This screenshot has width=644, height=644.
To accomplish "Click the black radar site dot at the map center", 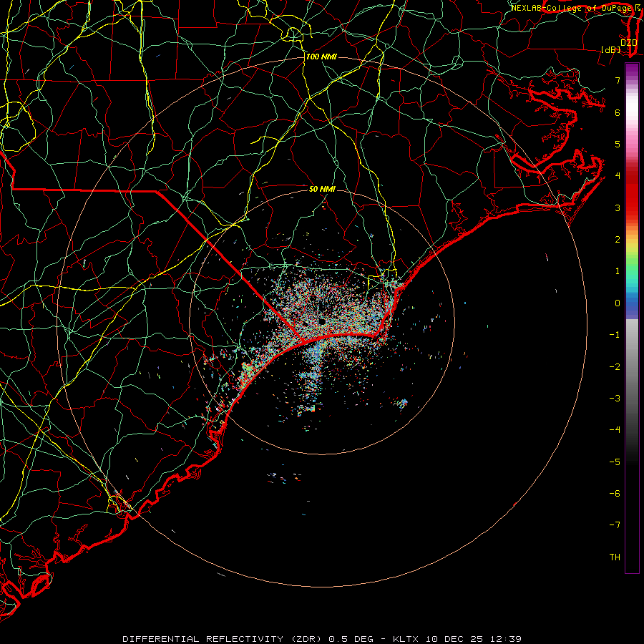I will click(x=322, y=321).
